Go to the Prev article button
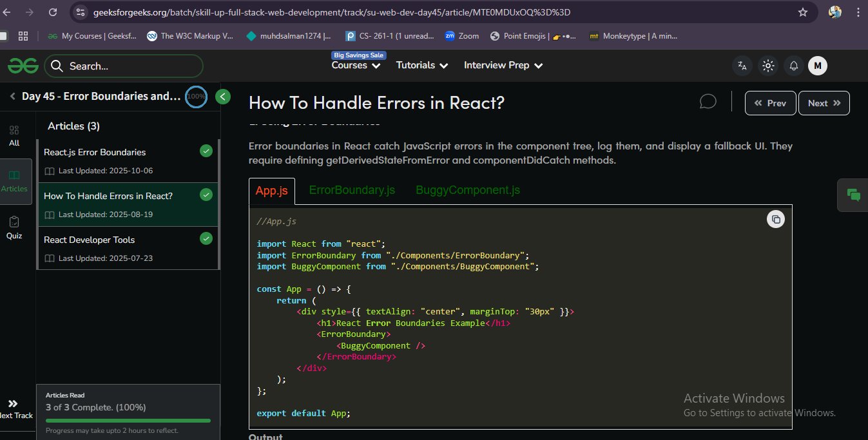 point(770,103)
